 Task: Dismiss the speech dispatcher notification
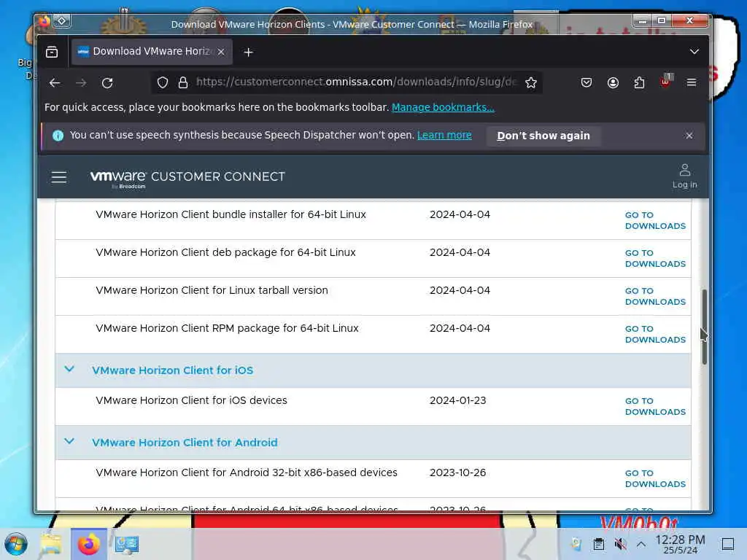point(689,136)
